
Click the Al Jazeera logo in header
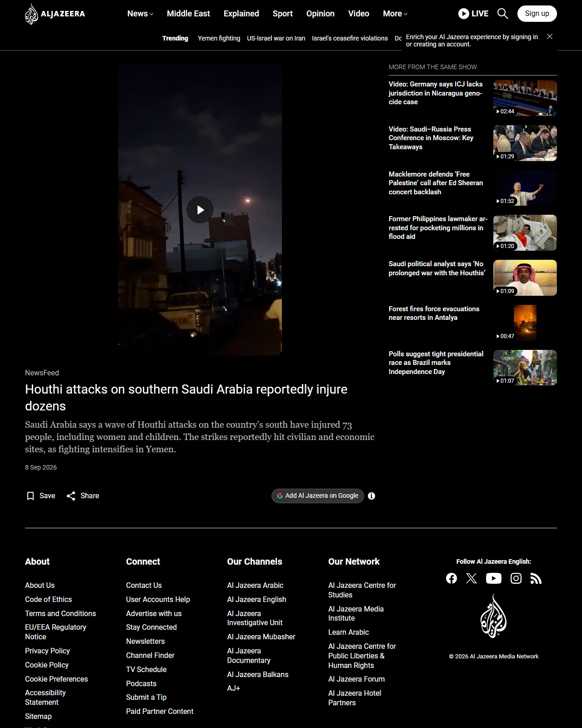(x=55, y=14)
